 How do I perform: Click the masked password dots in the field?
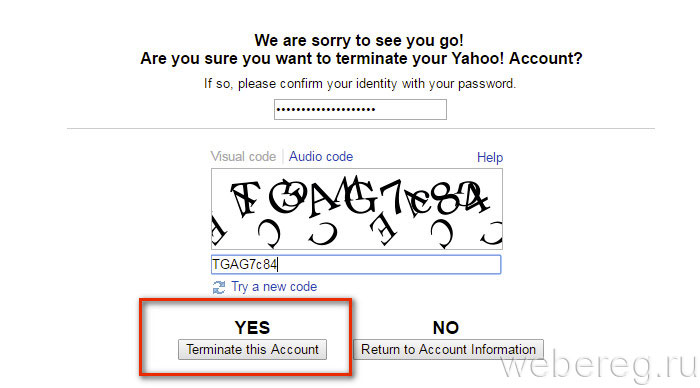point(325,109)
